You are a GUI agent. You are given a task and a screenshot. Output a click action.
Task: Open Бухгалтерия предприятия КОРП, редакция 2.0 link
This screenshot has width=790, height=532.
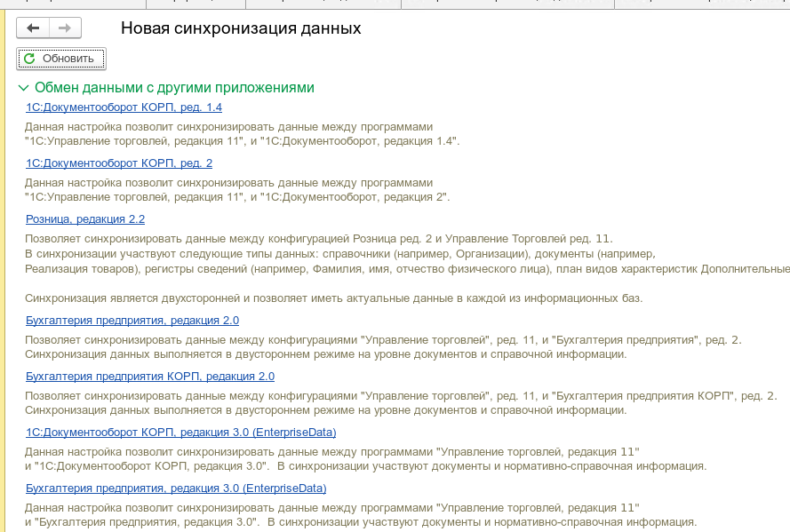(150, 376)
